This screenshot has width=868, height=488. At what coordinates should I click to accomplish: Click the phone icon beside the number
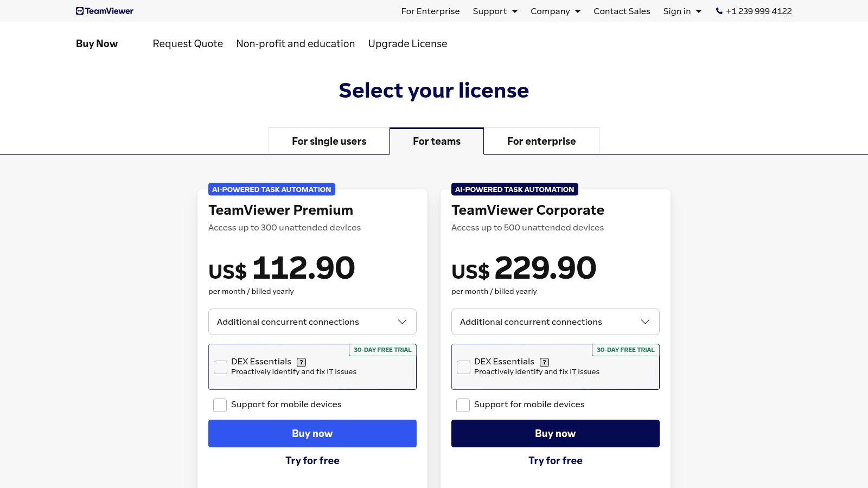(x=719, y=11)
